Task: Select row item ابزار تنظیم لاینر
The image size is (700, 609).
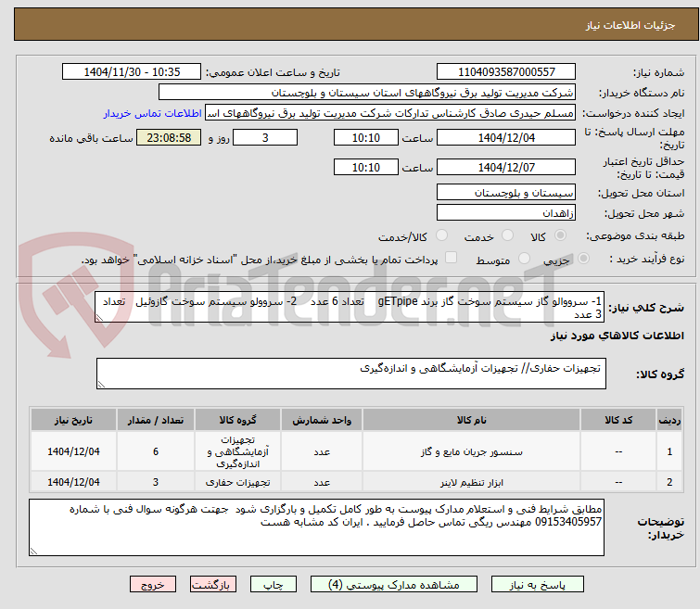Action: pyautogui.click(x=471, y=483)
